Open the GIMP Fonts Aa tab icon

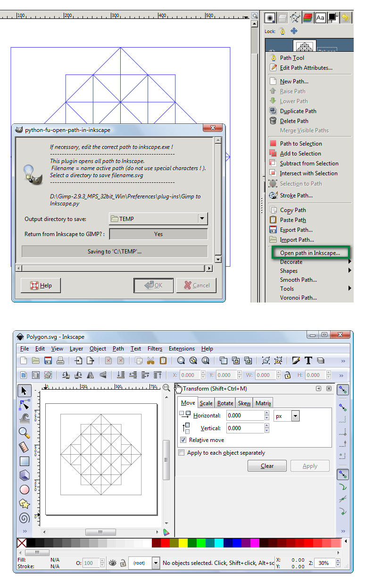pyautogui.click(x=321, y=18)
